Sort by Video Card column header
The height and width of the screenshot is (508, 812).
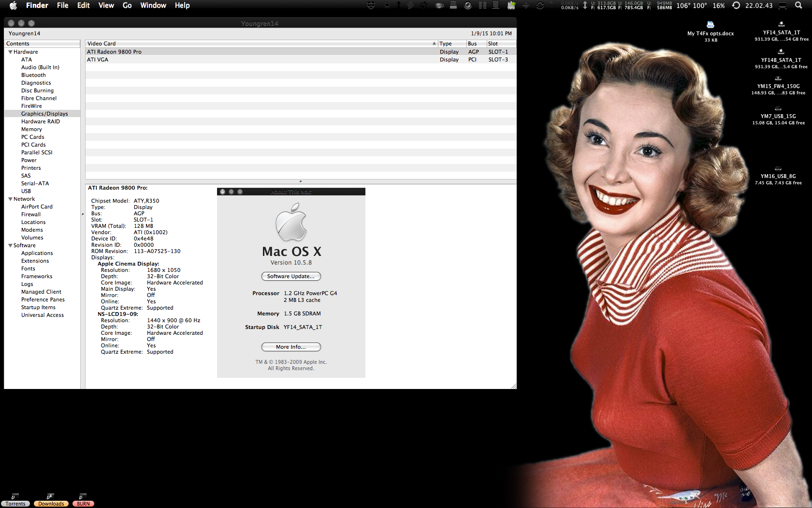tap(261, 44)
